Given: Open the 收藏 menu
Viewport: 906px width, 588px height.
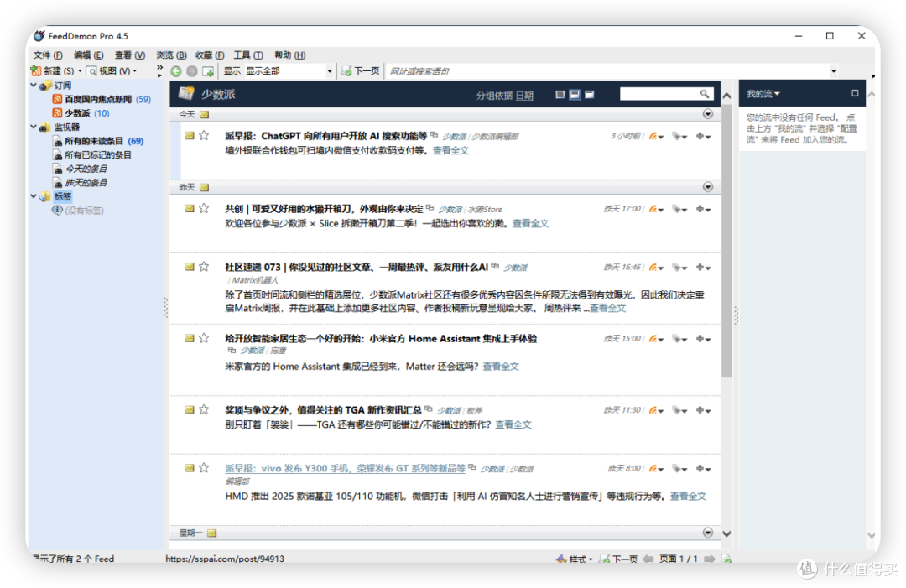Looking at the screenshot, I should click(x=210, y=55).
